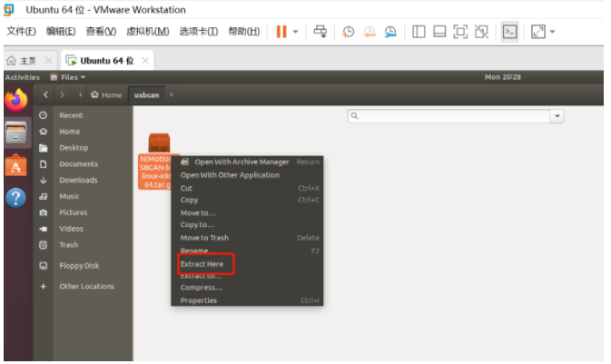Viewport: 611px width, 364px height.
Task: Click the console view icon
Action: (x=509, y=32)
